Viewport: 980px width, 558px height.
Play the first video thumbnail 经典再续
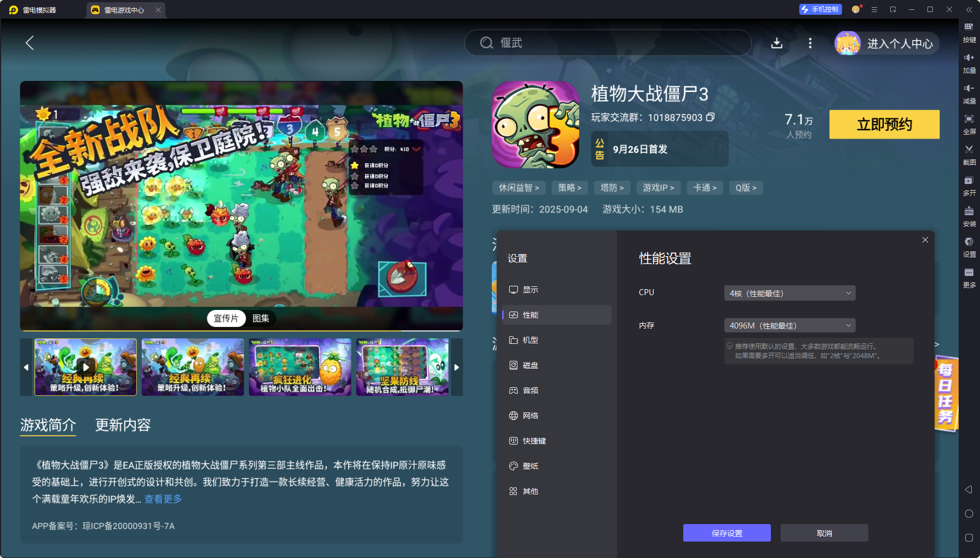coord(85,367)
